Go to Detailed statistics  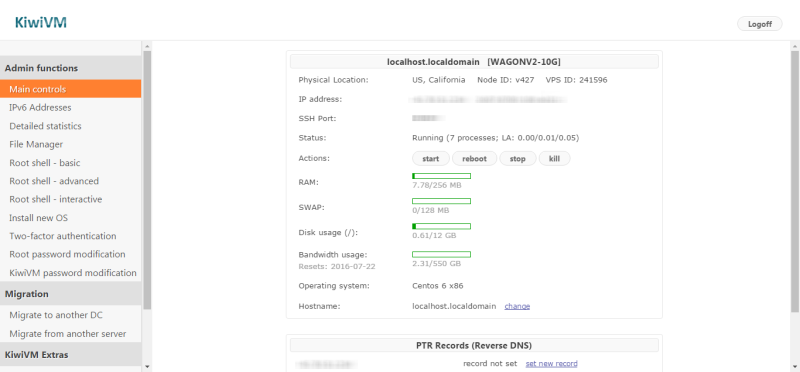coord(70,126)
